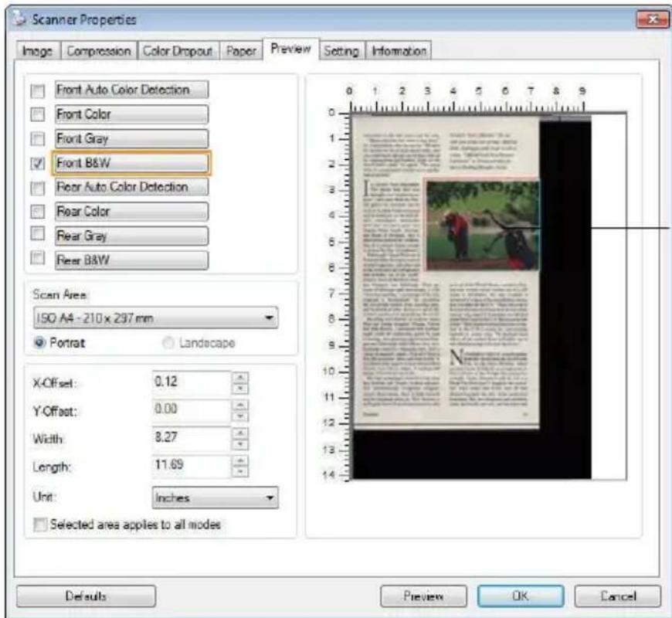Click the Cancel button
Viewport: 672px width, 618px height.
(618, 596)
